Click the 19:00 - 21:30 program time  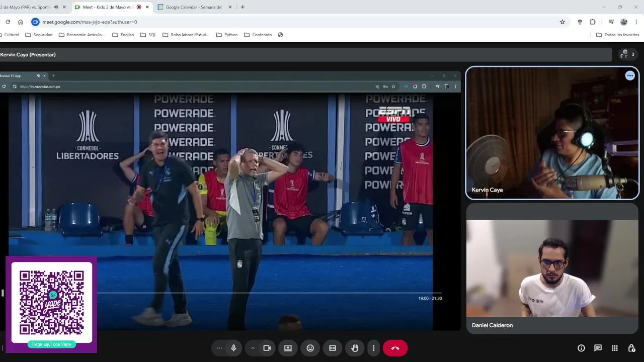click(x=430, y=298)
